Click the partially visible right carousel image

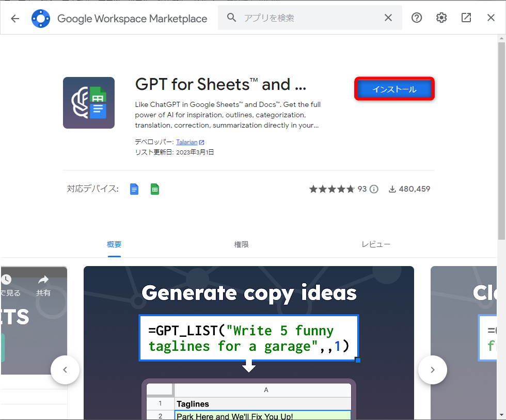[464, 343]
